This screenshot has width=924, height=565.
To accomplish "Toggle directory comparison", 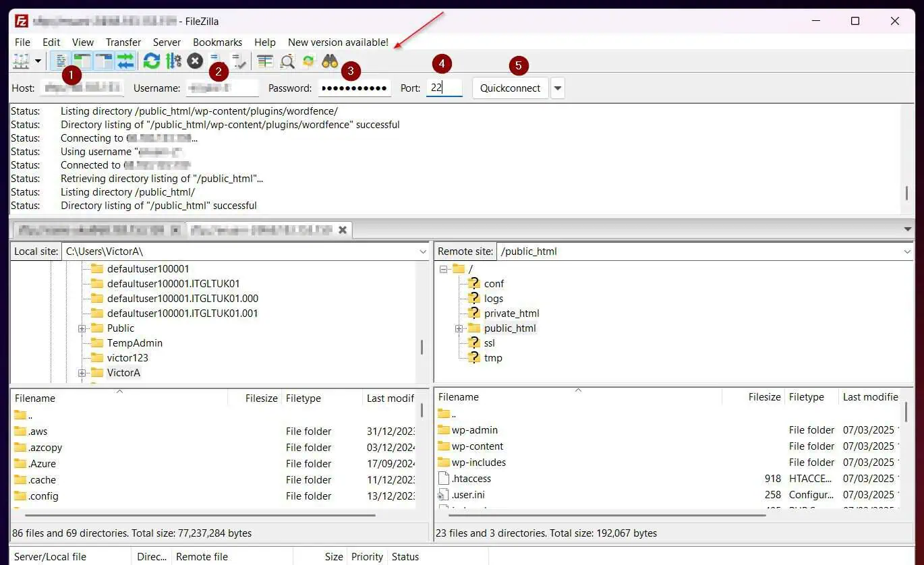I will (287, 61).
